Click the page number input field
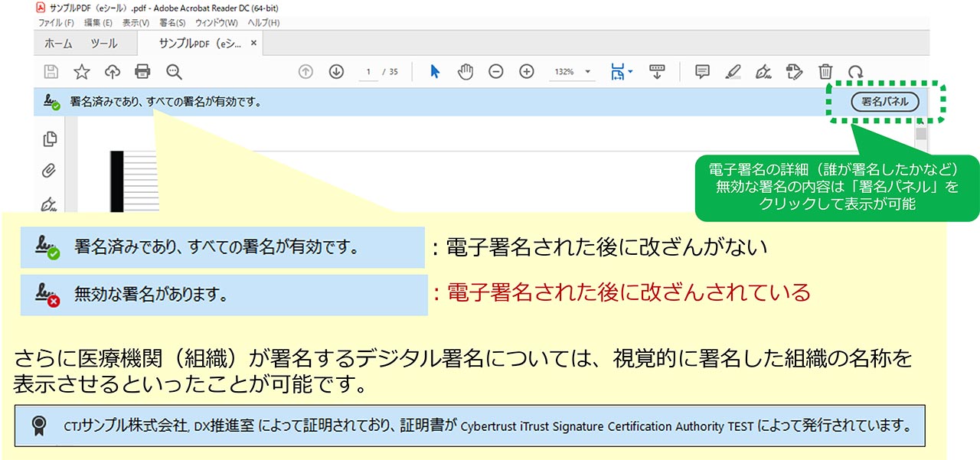This screenshot has width=980, height=460. (368, 72)
